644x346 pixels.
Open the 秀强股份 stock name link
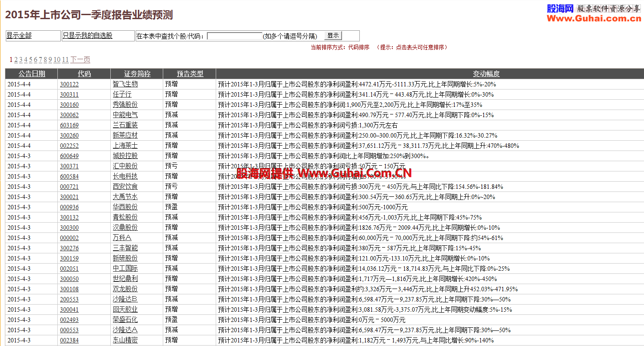[x=125, y=105]
